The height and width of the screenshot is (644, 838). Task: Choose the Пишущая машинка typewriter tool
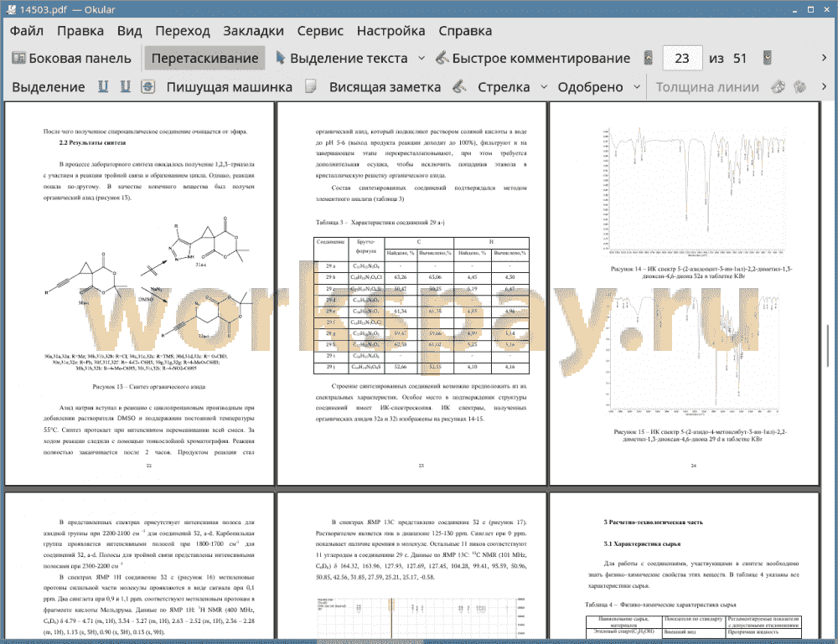click(230, 87)
